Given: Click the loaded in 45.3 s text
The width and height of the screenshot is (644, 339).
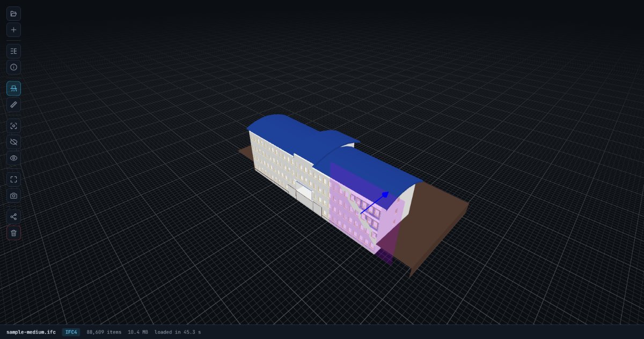Looking at the screenshot, I should pos(178,332).
